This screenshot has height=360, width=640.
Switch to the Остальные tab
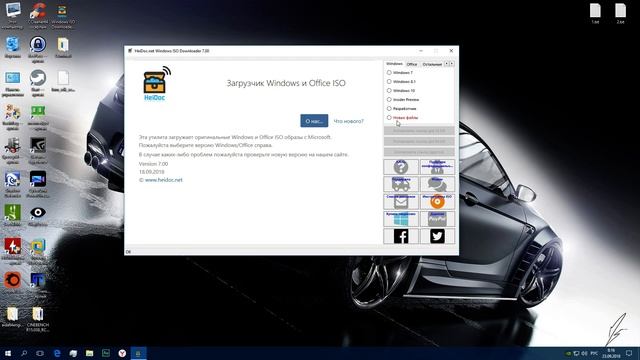[x=432, y=64]
